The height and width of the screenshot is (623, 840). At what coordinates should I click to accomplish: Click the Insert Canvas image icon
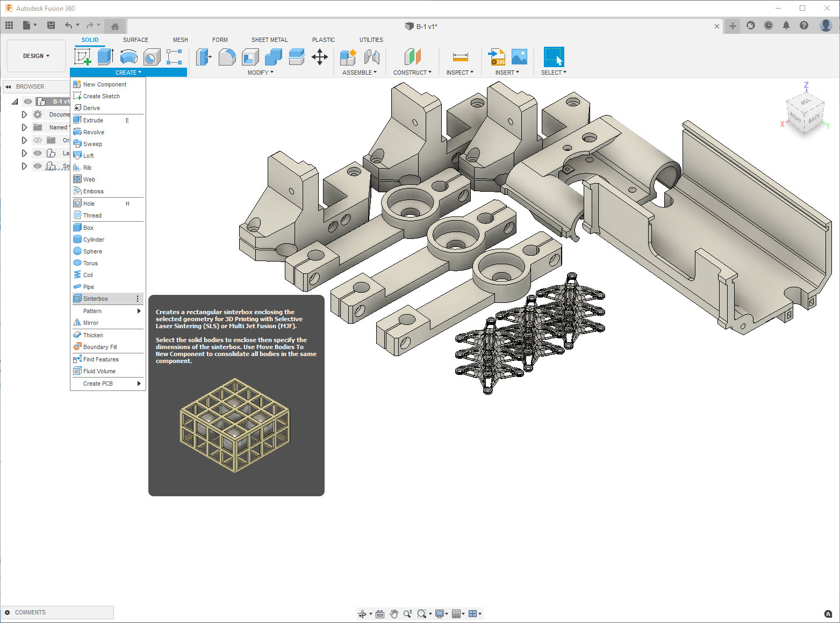click(519, 56)
